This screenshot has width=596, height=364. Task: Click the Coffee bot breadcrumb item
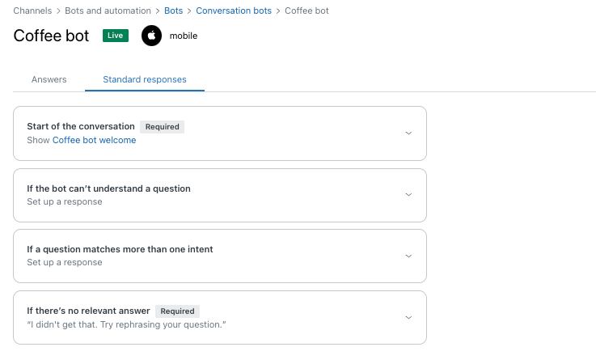coord(306,11)
